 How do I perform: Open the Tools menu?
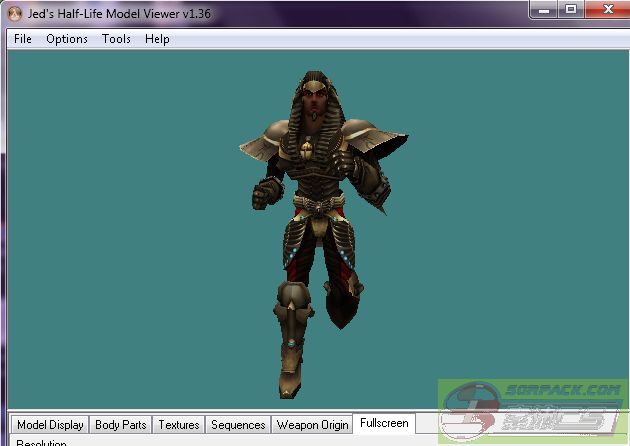(116, 39)
